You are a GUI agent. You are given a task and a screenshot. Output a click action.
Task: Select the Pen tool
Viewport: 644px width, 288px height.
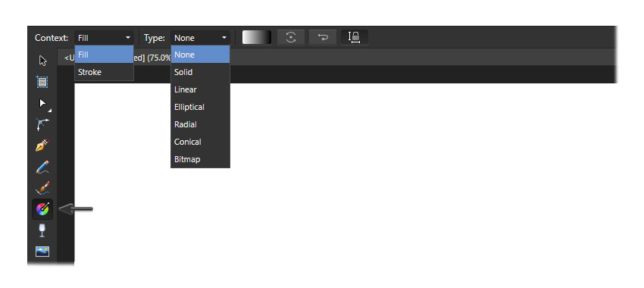click(x=42, y=146)
